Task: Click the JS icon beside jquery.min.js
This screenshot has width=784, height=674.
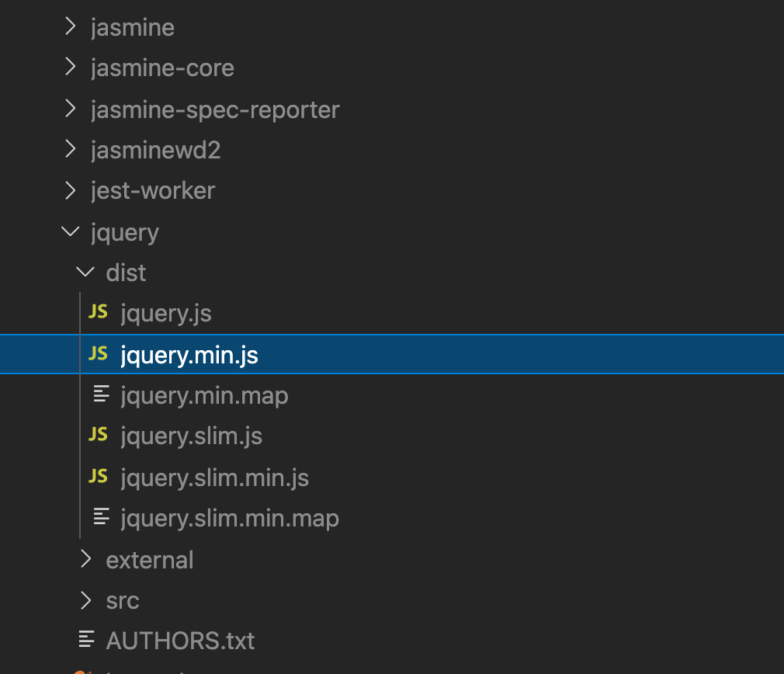Action: pos(98,354)
